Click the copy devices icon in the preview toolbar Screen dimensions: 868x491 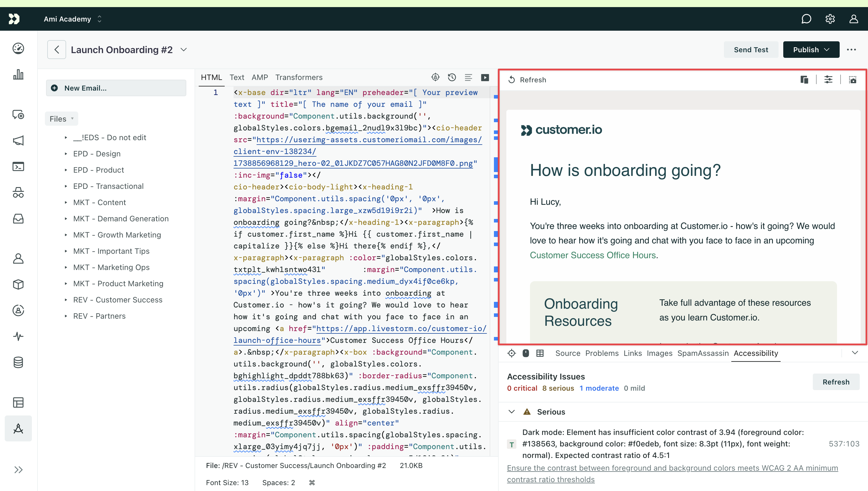tap(804, 80)
